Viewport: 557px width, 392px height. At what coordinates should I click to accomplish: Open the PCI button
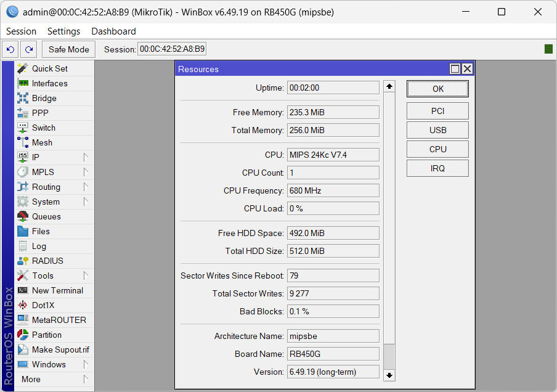(437, 111)
